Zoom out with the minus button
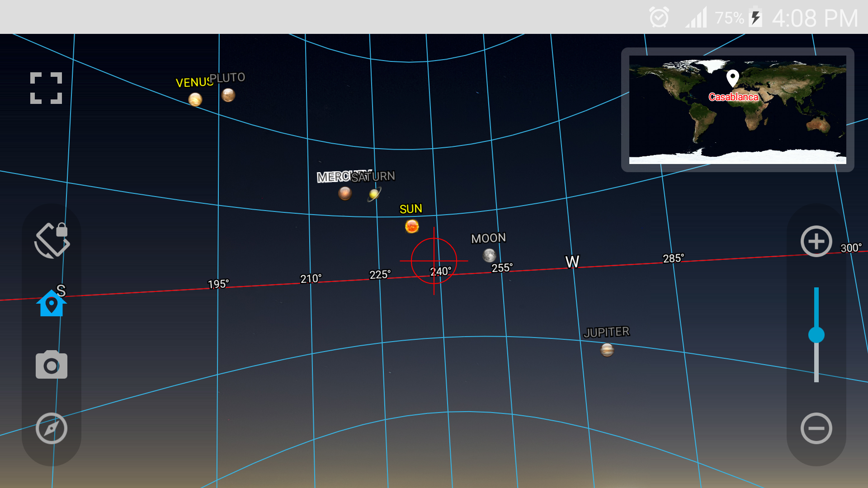This screenshot has width=868, height=488. (816, 428)
